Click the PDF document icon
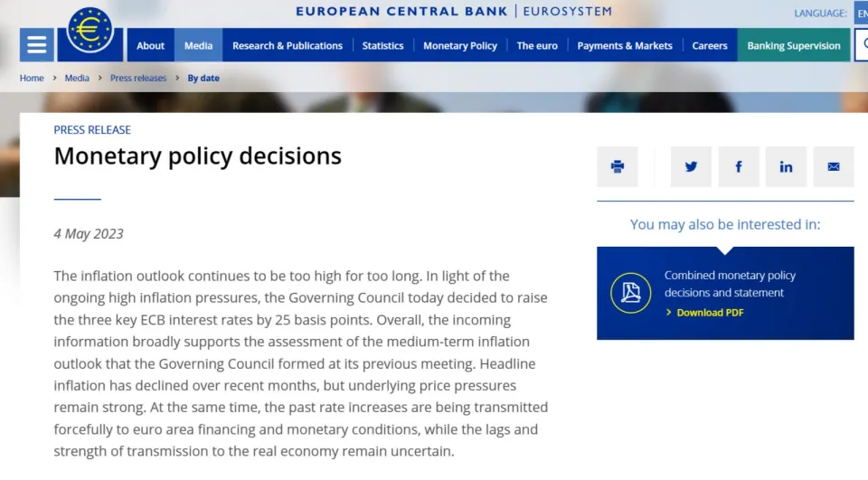The height and width of the screenshot is (480, 868). click(x=630, y=293)
